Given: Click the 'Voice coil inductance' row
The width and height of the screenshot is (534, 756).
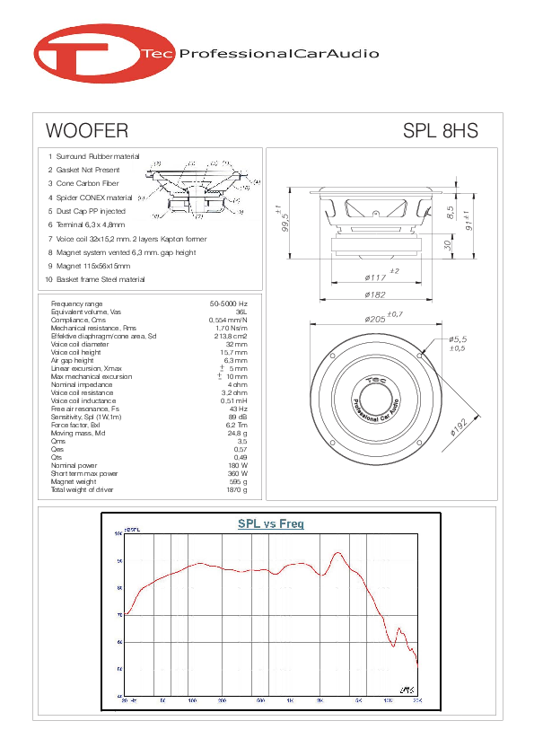Looking at the screenshot, I should coord(149,400).
